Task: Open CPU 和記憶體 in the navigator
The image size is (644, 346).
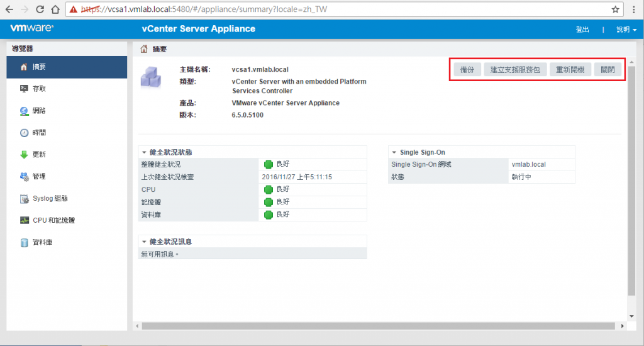Action: pyautogui.click(x=67, y=220)
